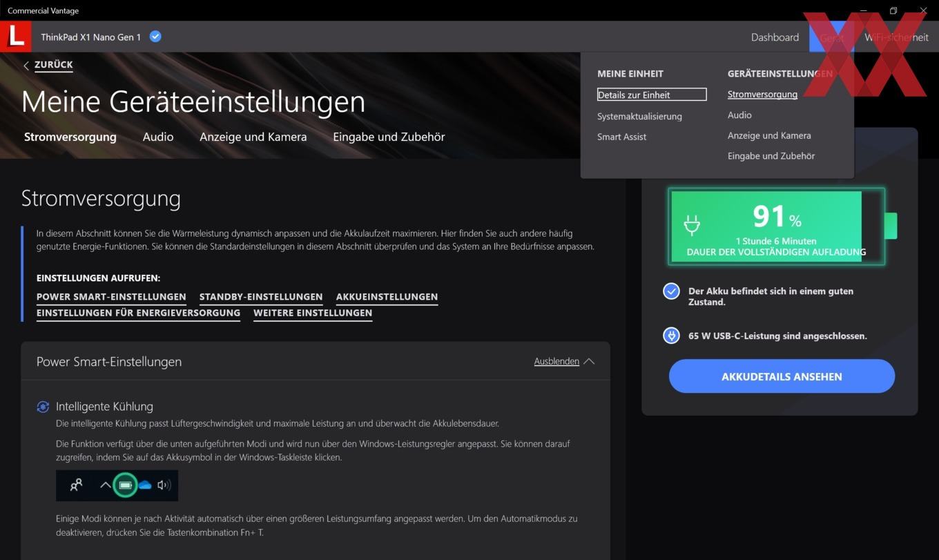The image size is (939, 560).
Task: Click the USB-C power plug icon
Action: point(671,336)
